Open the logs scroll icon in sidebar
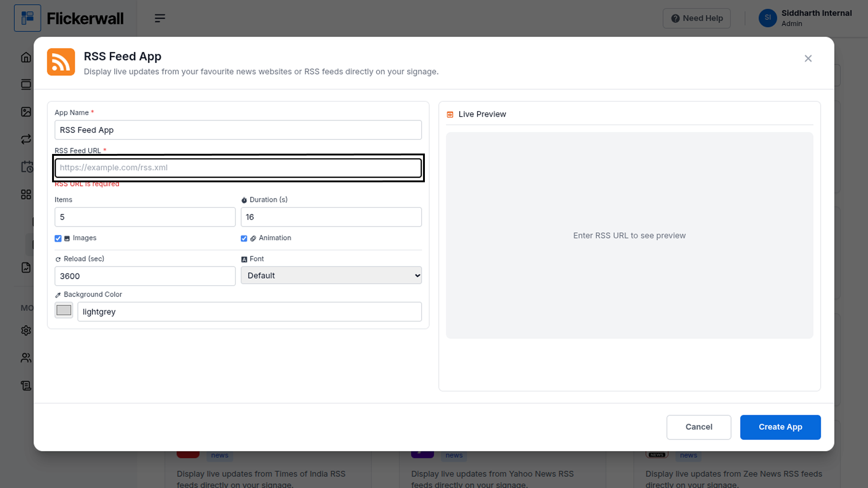Screen dimensions: 868x488 click(26, 386)
